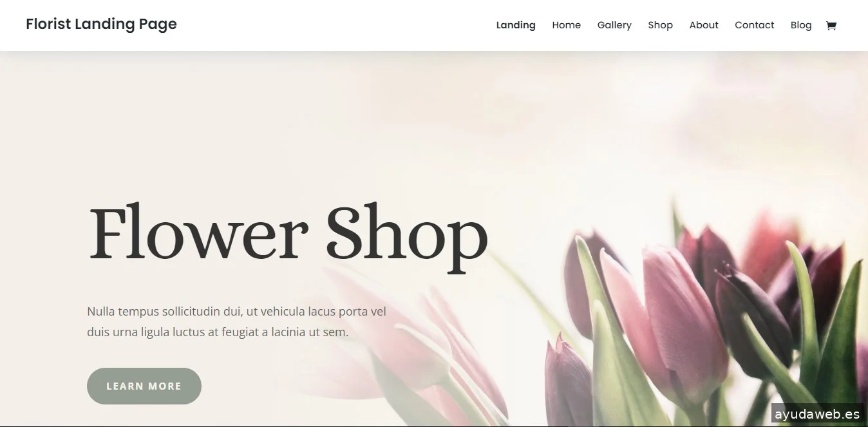Go to the Blog section
The image size is (868, 427).
tap(801, 25)
